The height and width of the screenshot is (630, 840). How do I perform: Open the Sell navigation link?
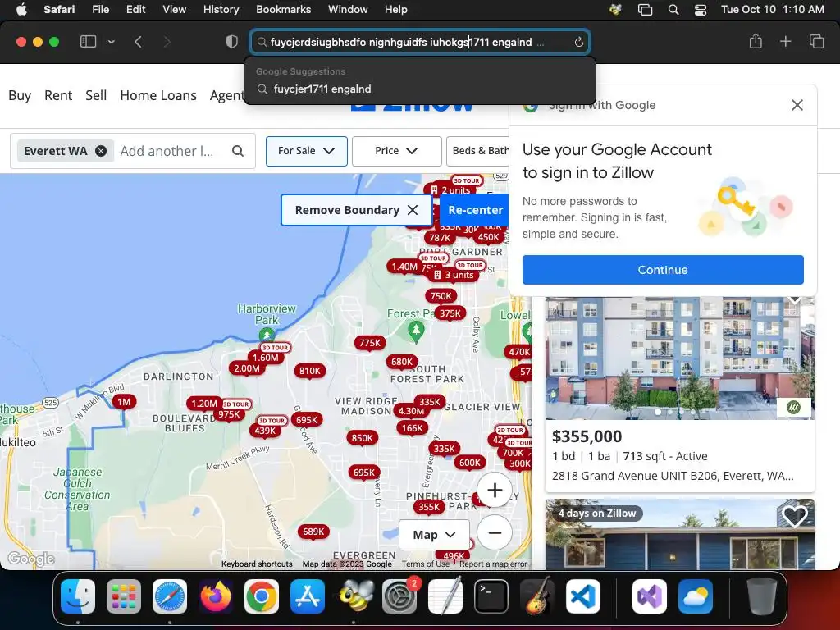pos(96,95)
